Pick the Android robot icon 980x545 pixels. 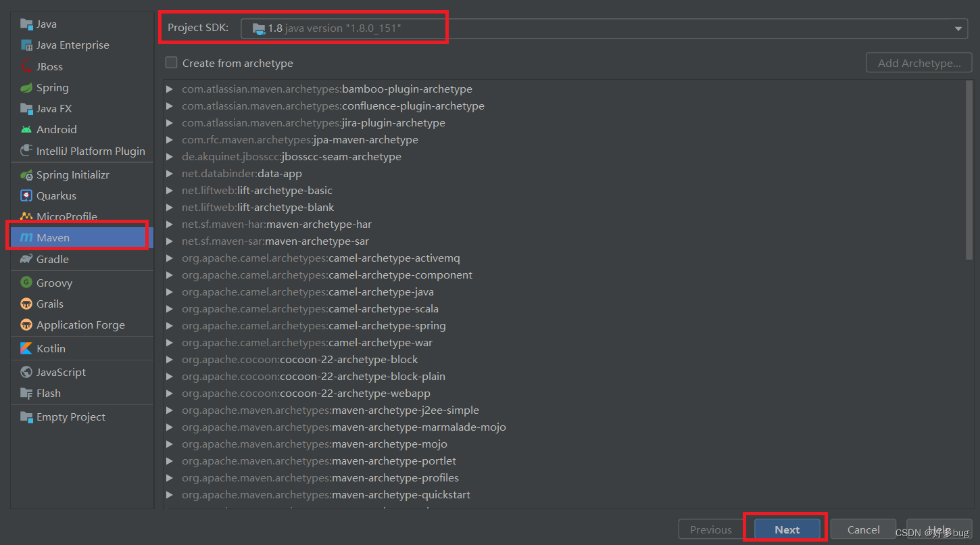(x=26, y=129)
